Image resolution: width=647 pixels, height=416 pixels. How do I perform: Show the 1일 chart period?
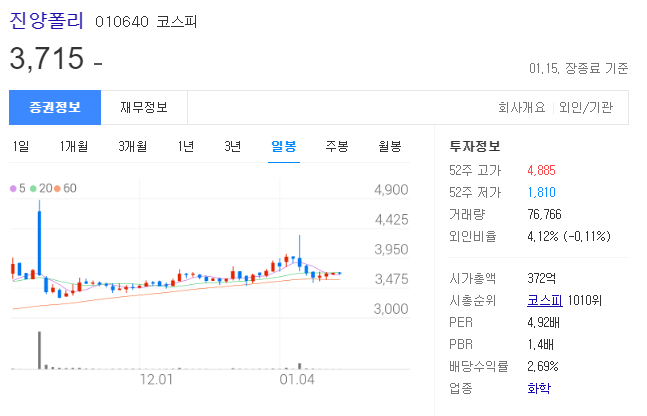pos(21,146)
